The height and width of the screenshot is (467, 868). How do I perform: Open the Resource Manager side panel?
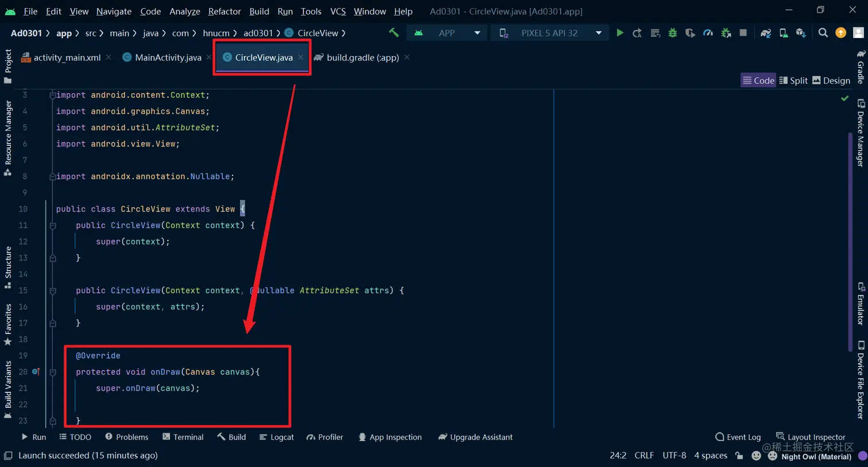point(8,138)
